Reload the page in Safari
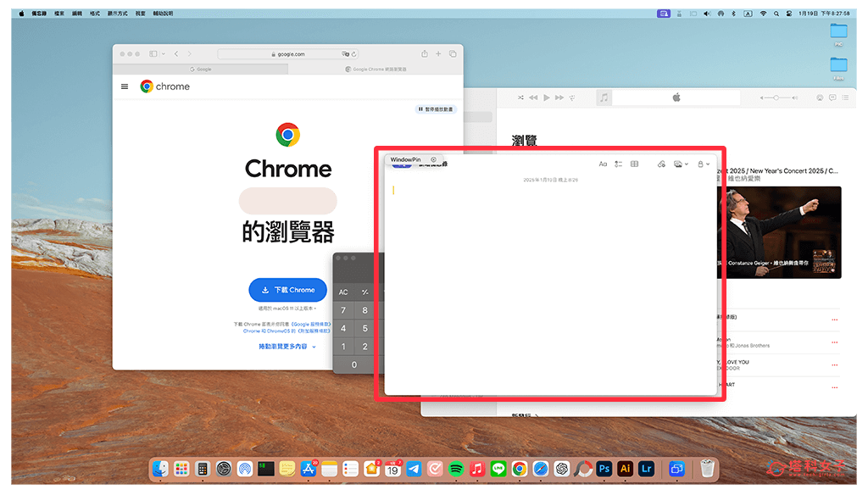The image size is (868, 495). click(x=353, y=54)
